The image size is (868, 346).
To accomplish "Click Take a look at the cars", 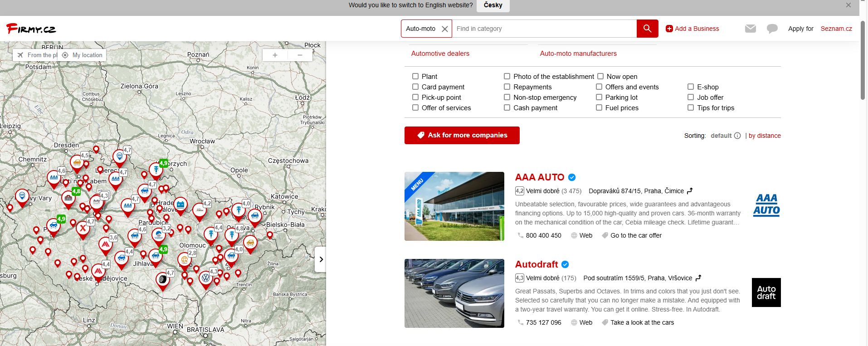I will [x=642, y=322].
